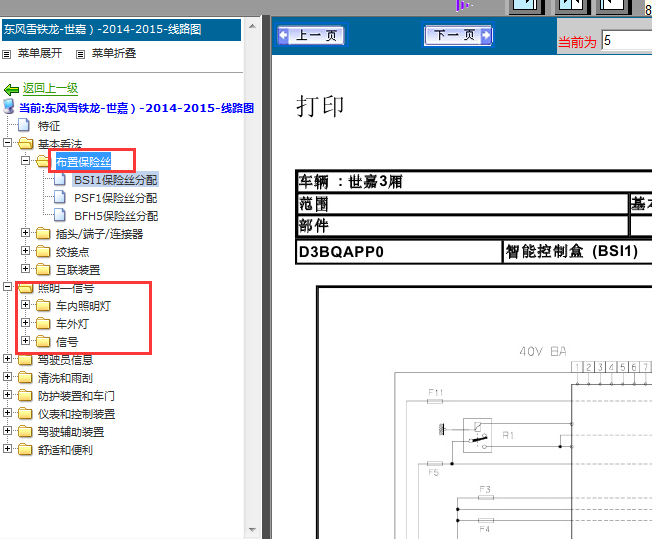Expand the 清洗和雨刮 node

point(7,376)
